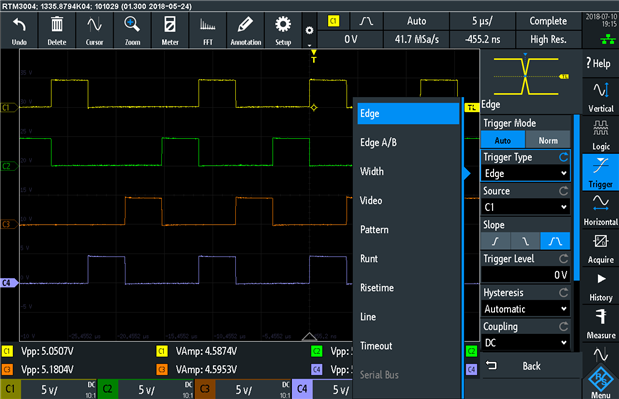Click the R&S Menu diamond icon
Image resolution: width=619 pixels, height=399 pixels.
click(600, 381)
